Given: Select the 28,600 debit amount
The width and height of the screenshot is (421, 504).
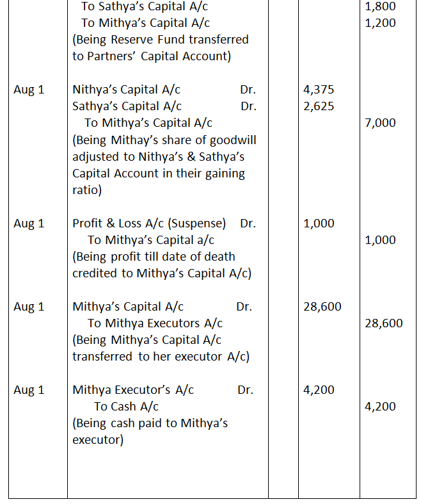Looking at the screenshot, I should click(x=322, y=307).
